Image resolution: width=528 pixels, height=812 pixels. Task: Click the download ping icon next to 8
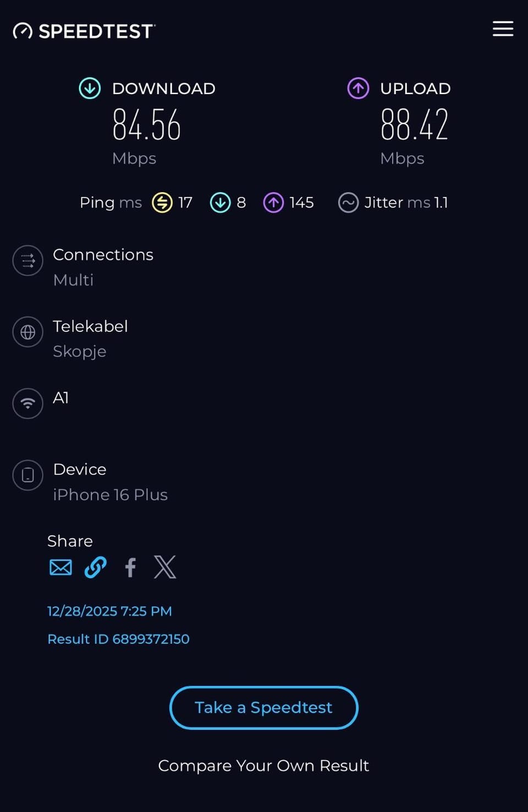(220, 203)
